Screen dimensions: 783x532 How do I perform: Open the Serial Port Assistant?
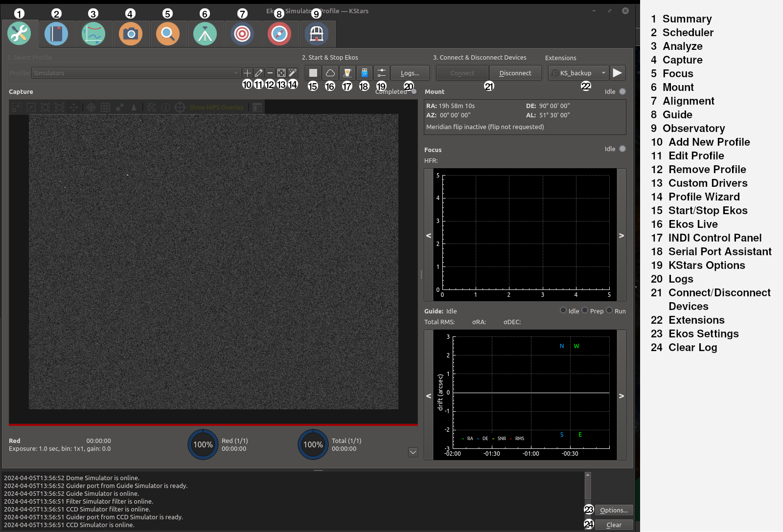[x=365, y=73]
